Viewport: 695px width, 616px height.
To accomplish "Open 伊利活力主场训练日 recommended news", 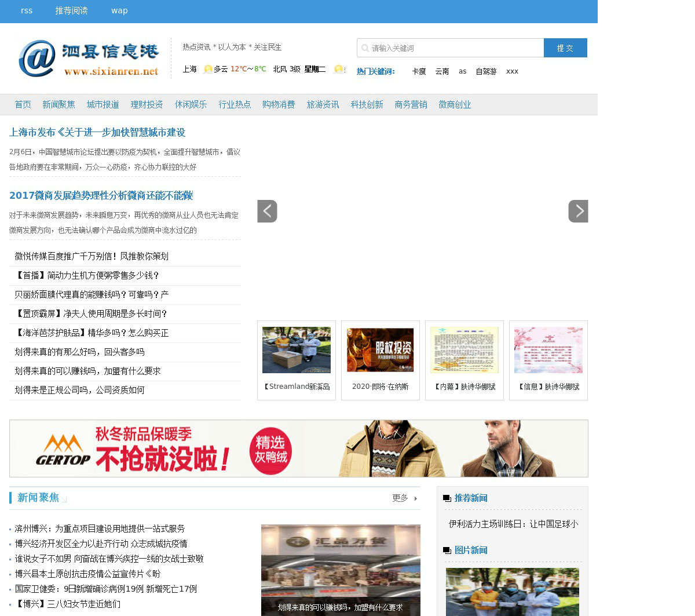I will 513,524.
